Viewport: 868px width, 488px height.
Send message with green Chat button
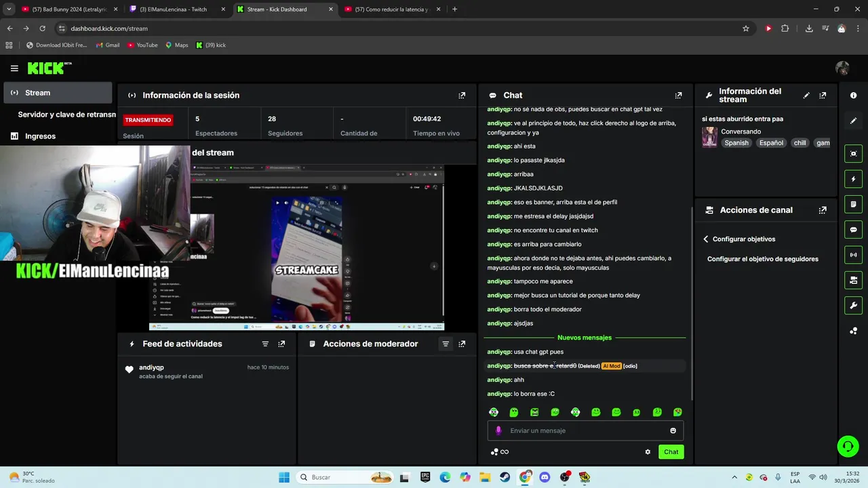click(671, 452)
